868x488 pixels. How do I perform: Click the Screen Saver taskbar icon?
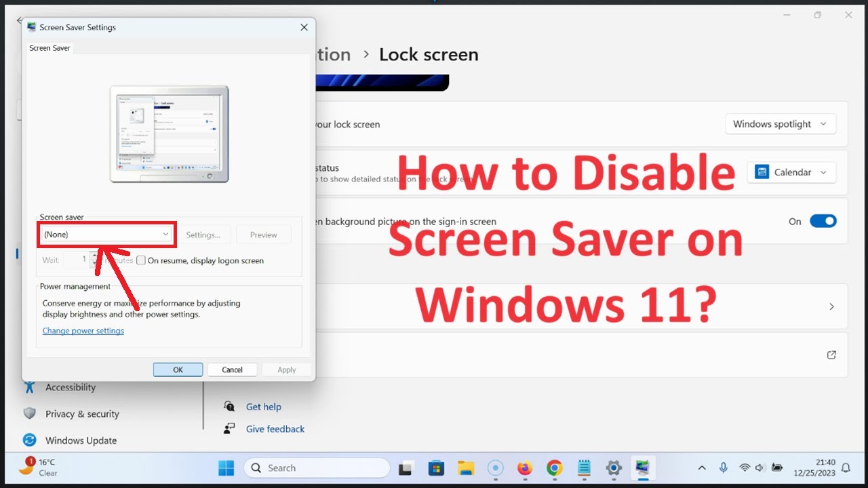coord(642,468)
